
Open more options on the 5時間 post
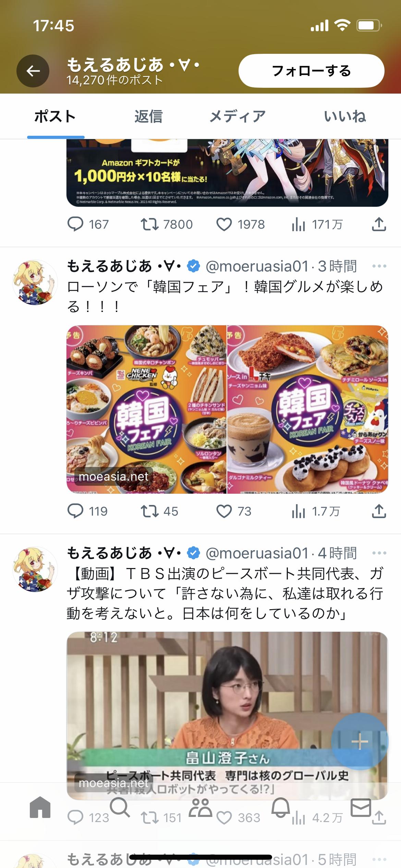379,859
